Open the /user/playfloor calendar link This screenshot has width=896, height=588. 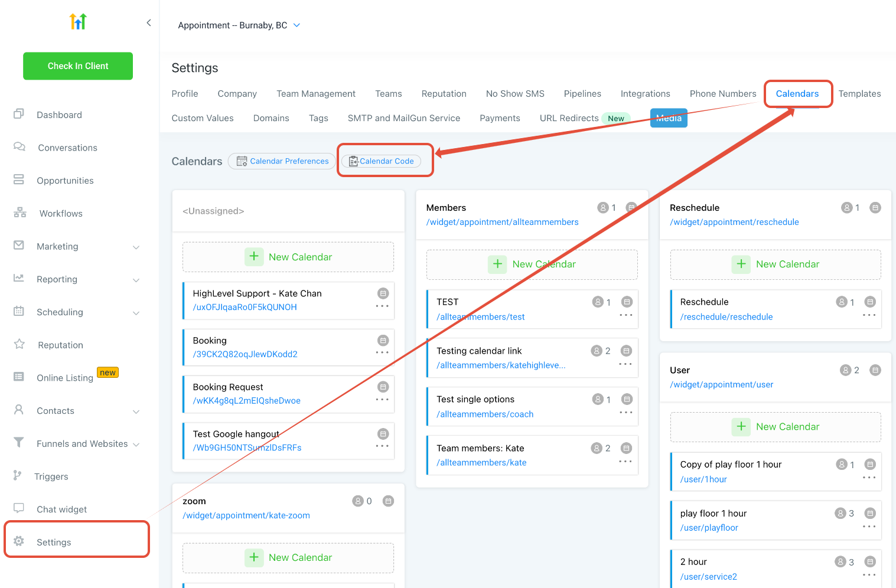[x=709, y=528]
